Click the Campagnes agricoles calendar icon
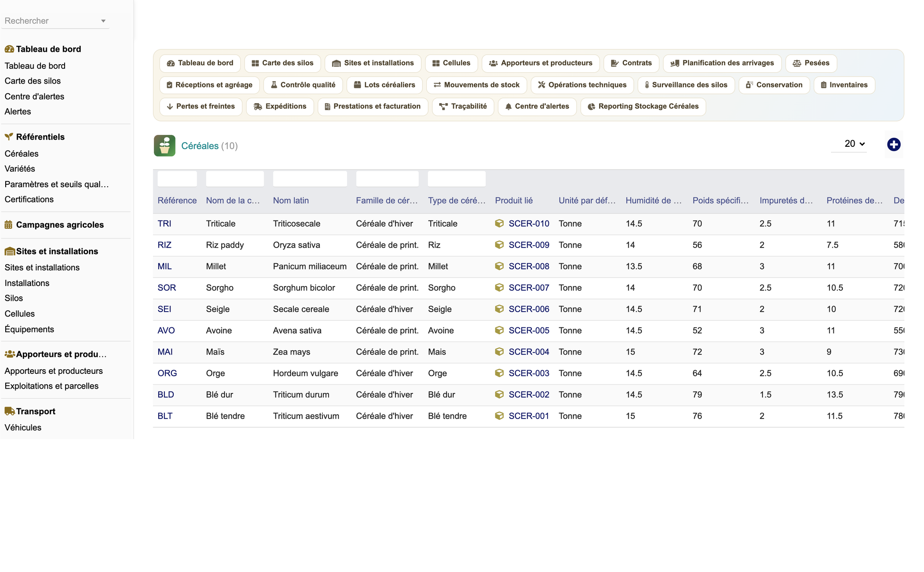Viewport: 924px width, 572px height. pos(9,225)
